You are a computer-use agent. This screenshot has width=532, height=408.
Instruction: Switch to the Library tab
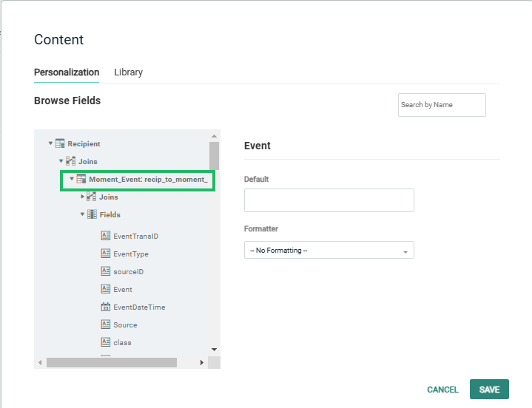pyautogui.click(x=128, y=72)
